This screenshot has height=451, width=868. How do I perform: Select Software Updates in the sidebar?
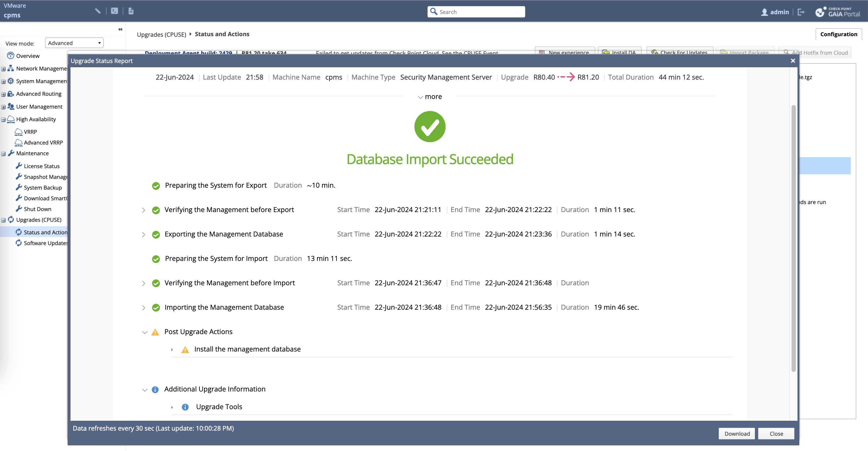tap(46, 243)
